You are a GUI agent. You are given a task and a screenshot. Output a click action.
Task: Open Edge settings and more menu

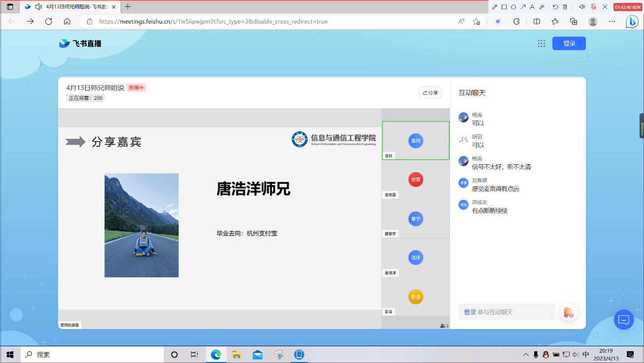(612, 21)
